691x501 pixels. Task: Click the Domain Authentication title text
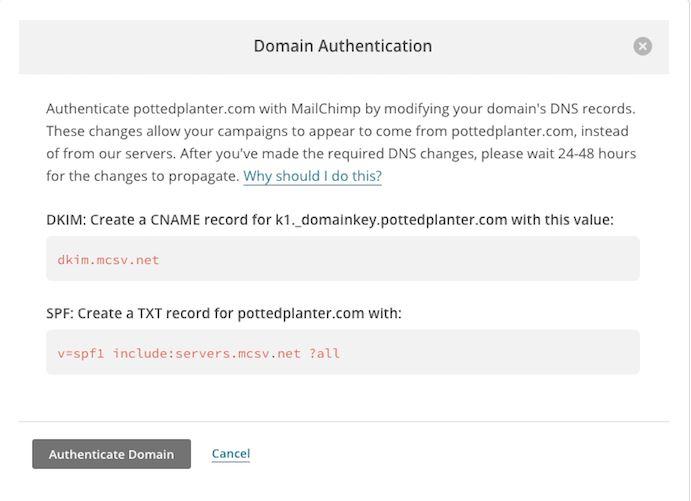[x=343, y=46]
